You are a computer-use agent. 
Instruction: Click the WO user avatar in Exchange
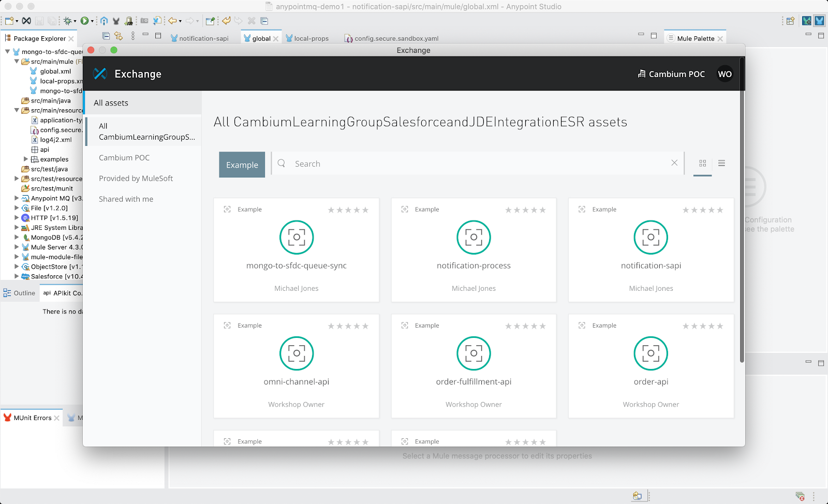click(724, 74)
